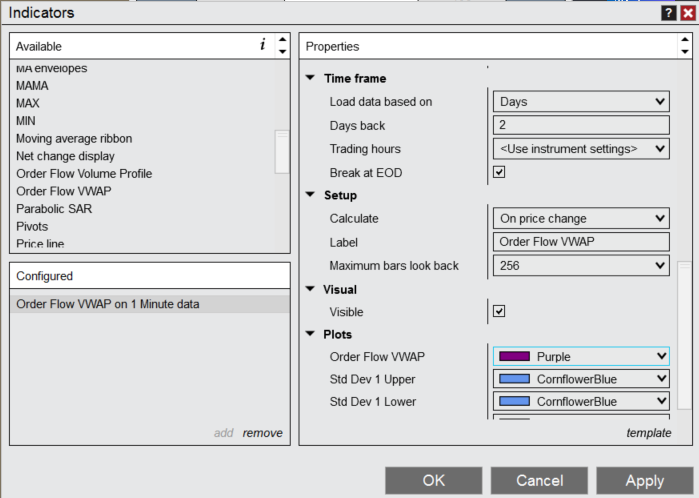
Task: Click Std Dev 1 Upper CornflowerBlue swatch
Action: click(x=514, y=379)
